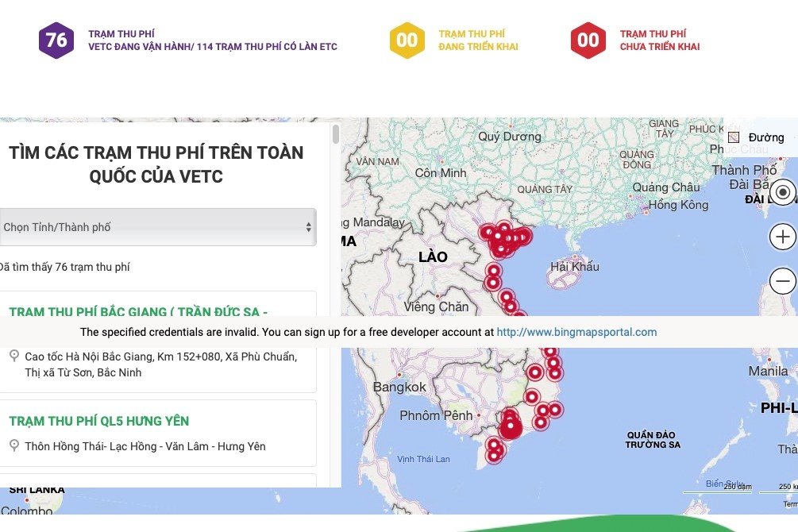Open the Trạm thu phí QL5 Hưng Yên entry
The height and width of the screenshot is (532, 798).
(99, 421)
